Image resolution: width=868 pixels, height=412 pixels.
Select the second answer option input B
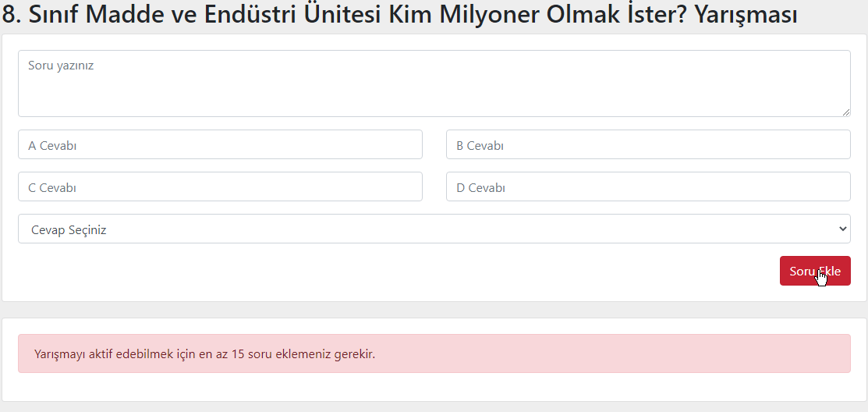coord(648,144)
